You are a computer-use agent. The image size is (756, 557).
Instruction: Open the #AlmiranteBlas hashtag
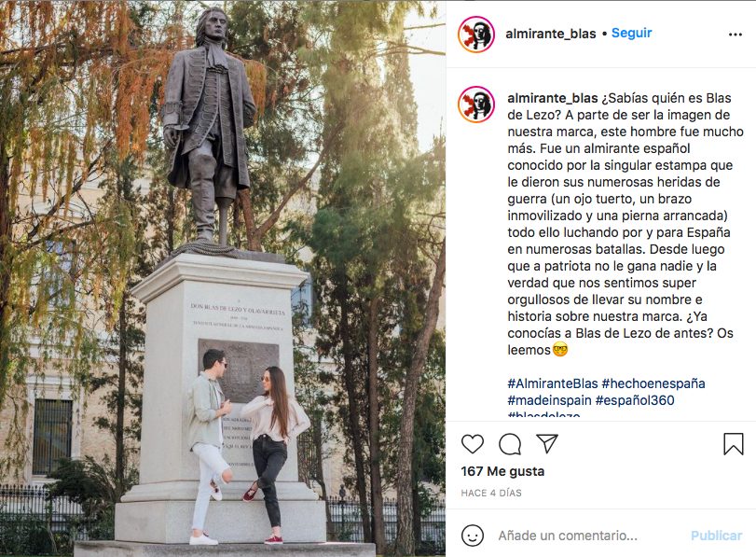pyautogui.click(x=553, y=383)
